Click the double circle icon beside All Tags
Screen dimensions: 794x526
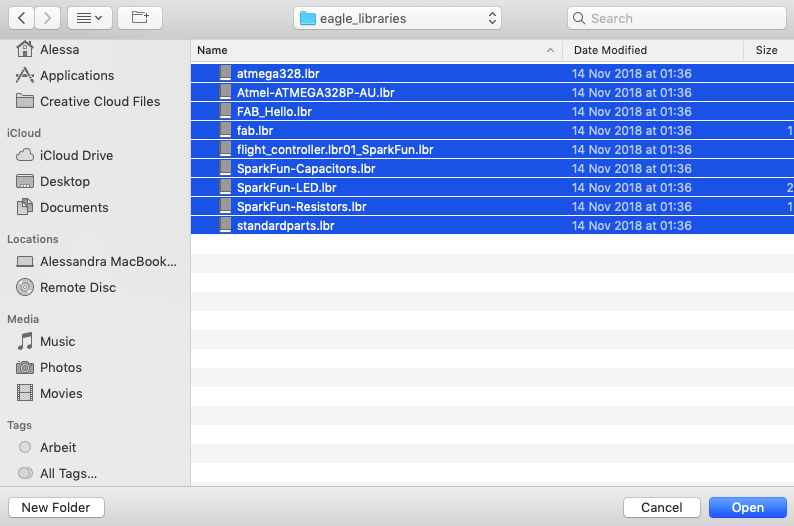click(x=25, y=473)
